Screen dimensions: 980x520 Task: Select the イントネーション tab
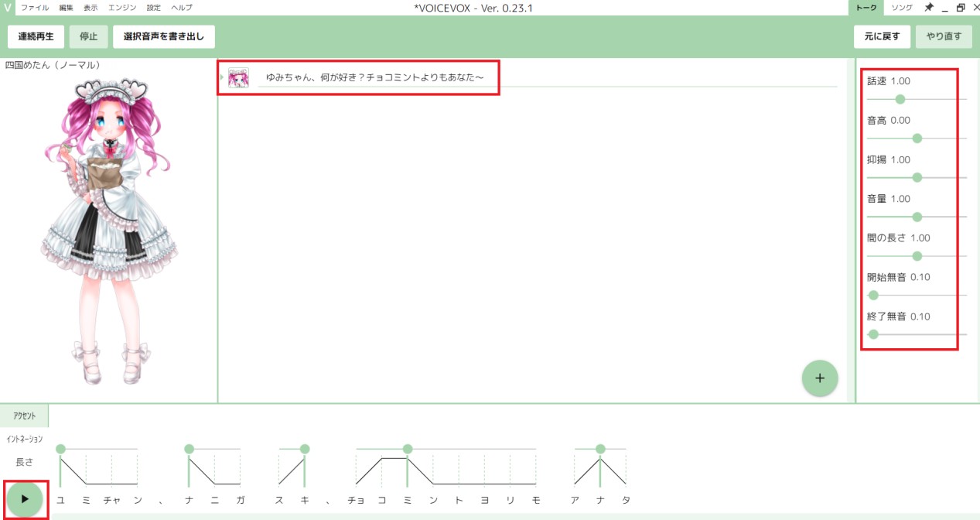[24, 439]
